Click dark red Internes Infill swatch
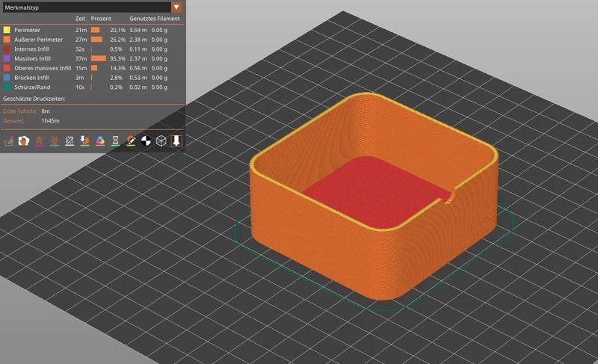 coord(7,49)
